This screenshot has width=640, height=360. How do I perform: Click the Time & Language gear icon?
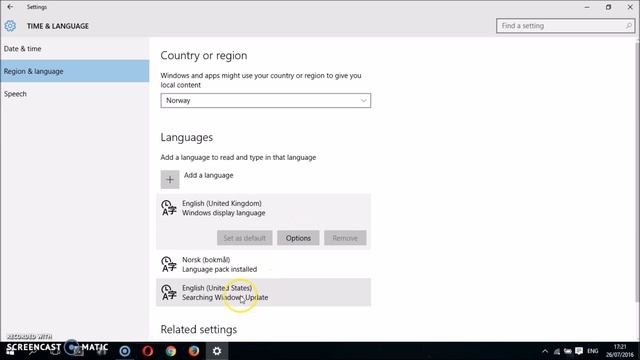pyautogui.click(x=10, y=26)
